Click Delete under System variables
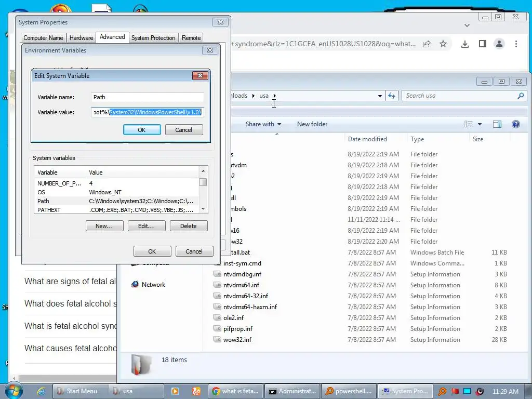 (188, 226)
